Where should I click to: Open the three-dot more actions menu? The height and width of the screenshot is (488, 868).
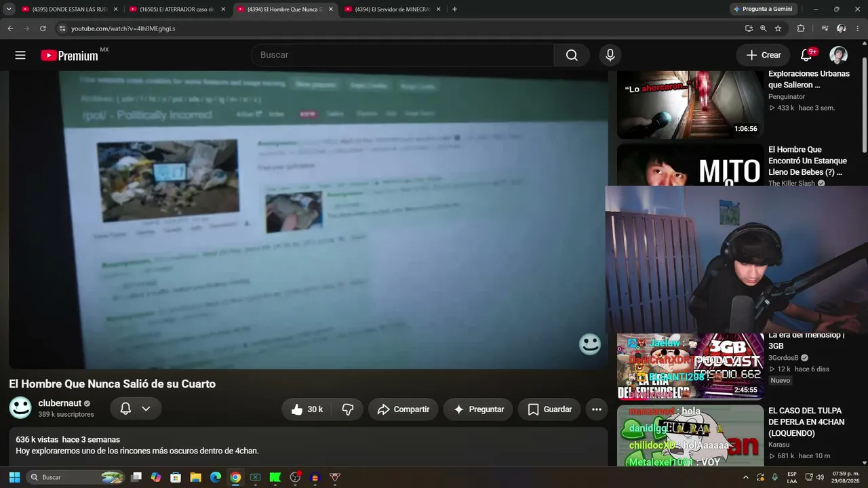(x=597, y=409)
